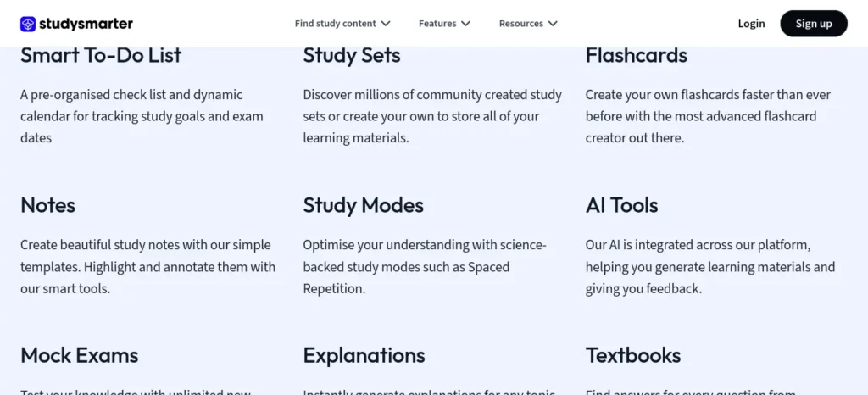Open the AI Tools feature heading

[x=621, y=205]
